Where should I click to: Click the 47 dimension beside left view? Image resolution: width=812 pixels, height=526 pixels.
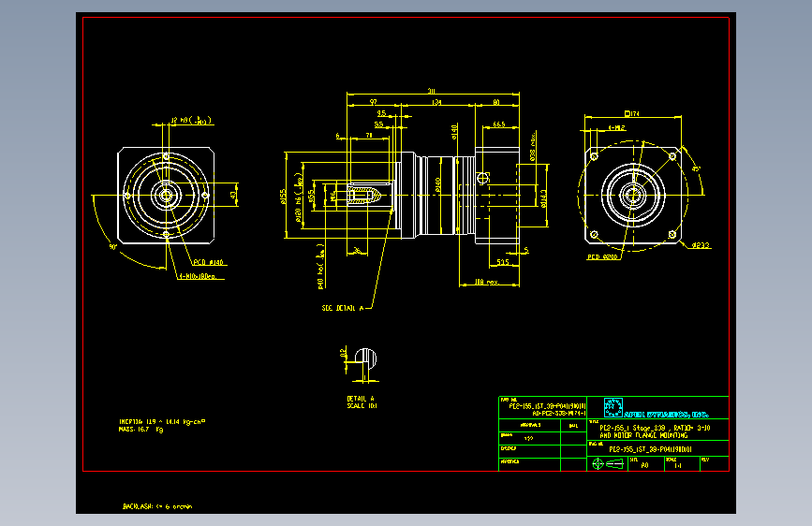(x=233, y=195)
